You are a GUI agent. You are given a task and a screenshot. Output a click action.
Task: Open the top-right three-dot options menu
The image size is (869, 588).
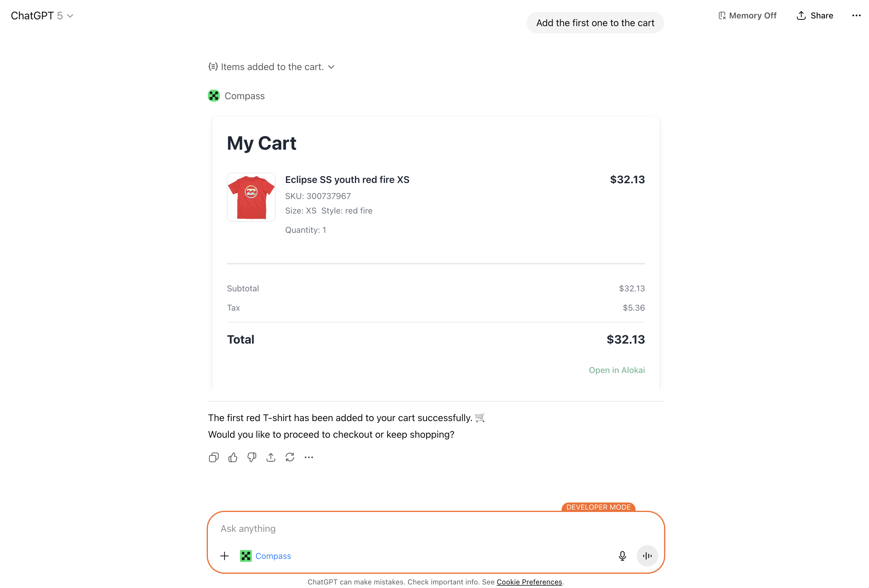(856, 15)
